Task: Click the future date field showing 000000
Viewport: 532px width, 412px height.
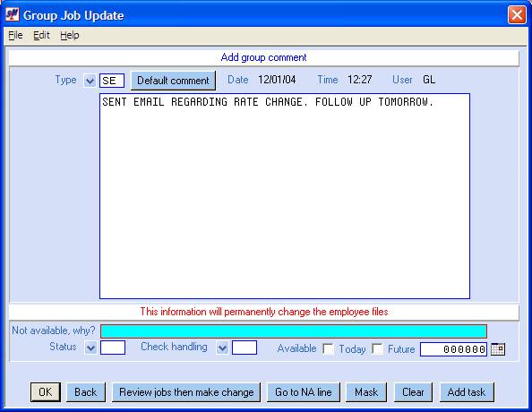Action: point(453,349)
